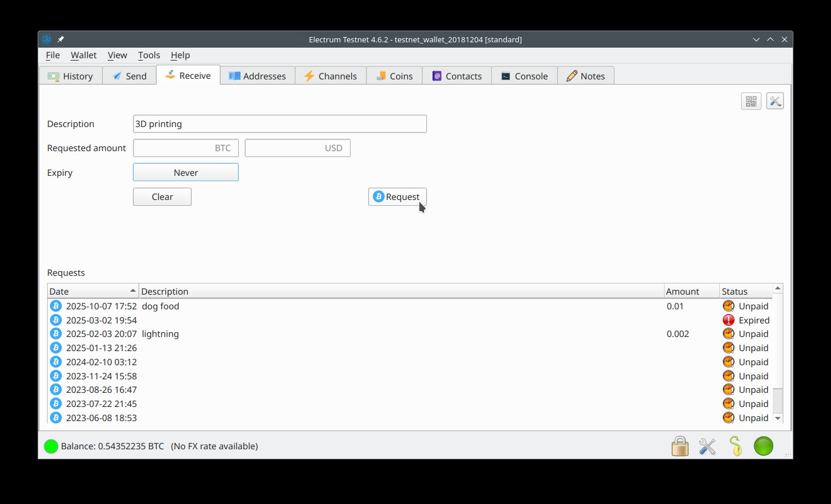Viewport: 831px width, 504px height.
Task: Click the seed icon in status bar
Action: click(x=735, y=446)
